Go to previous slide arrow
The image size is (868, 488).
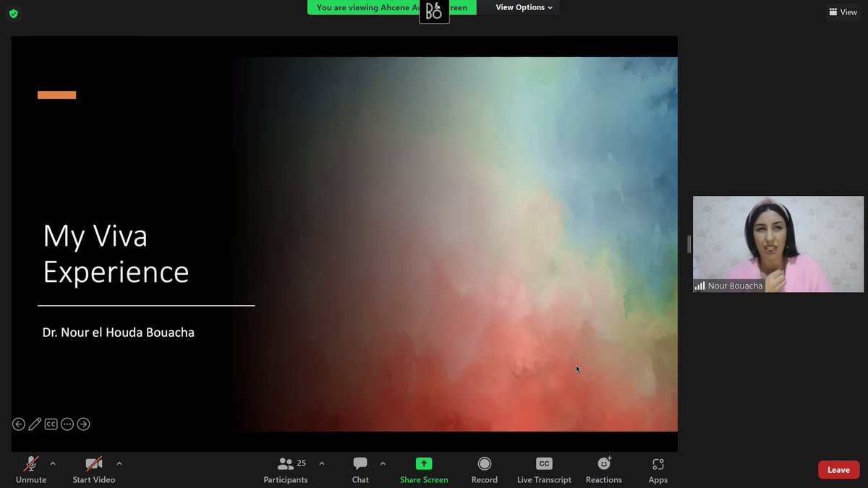point(19,424)
